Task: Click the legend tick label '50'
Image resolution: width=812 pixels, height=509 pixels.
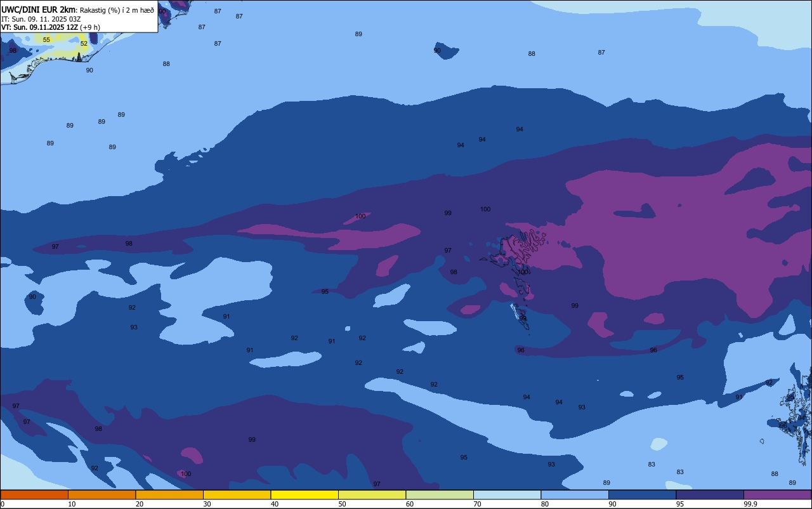Action: tap(342, 504)
